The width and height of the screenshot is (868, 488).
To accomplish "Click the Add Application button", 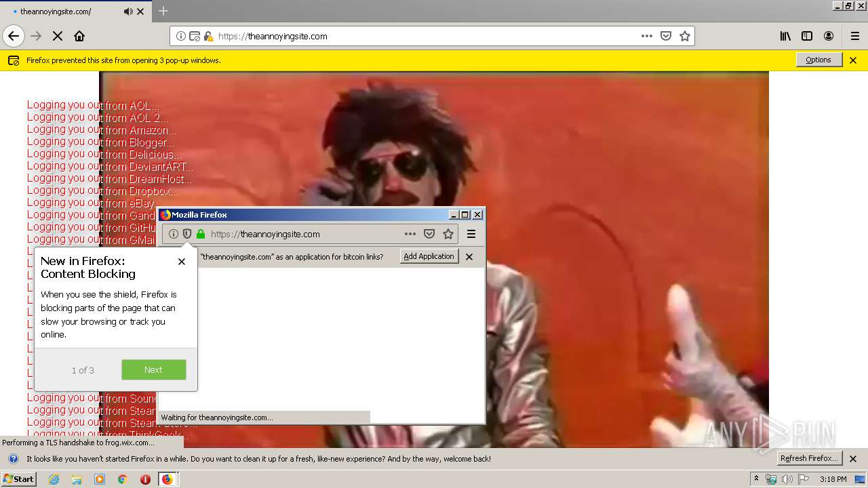I will [429, 256].
